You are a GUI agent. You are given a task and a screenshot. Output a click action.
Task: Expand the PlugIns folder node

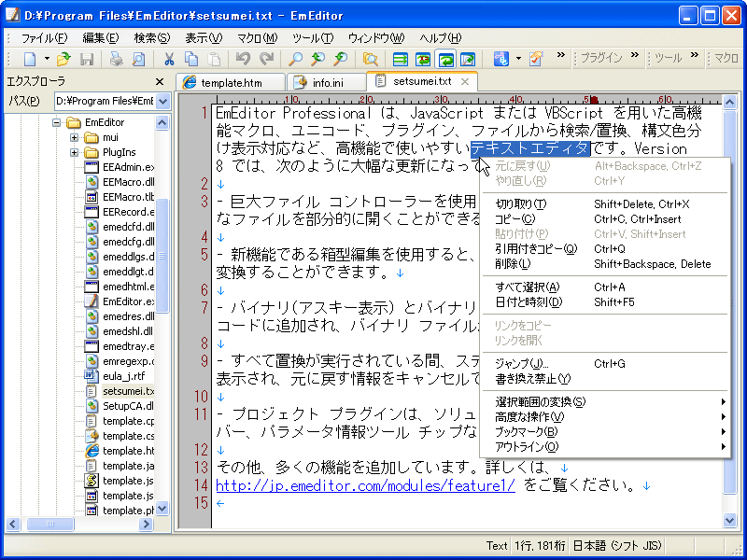[75, 152]
